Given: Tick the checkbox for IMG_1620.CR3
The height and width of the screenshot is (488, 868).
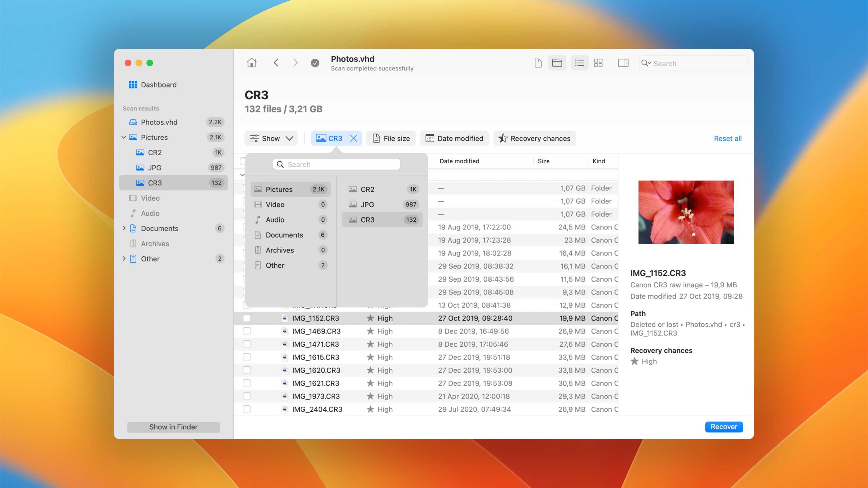Looking at the screenshot, I should pos(247,370).
